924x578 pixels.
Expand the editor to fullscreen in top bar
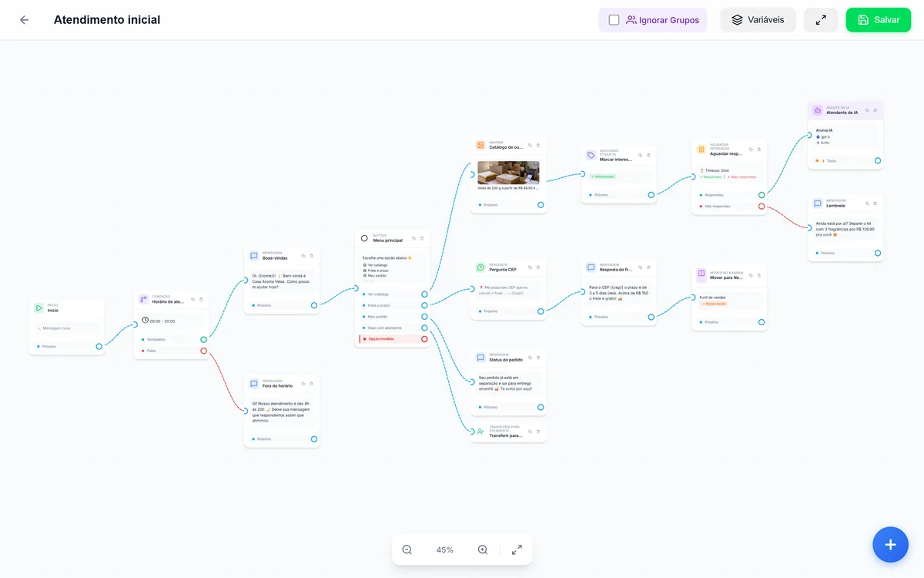coord(821,20)
